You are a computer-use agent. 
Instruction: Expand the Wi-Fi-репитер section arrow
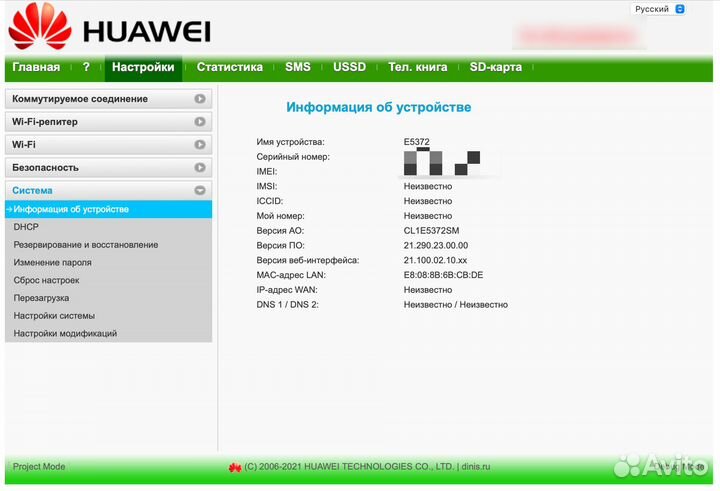coord(200,122)
